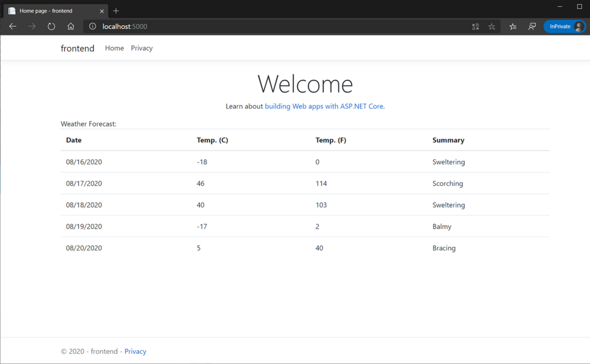Click the Date column header
This screenshot has height=364, width=590.
[x=74, y=140]
